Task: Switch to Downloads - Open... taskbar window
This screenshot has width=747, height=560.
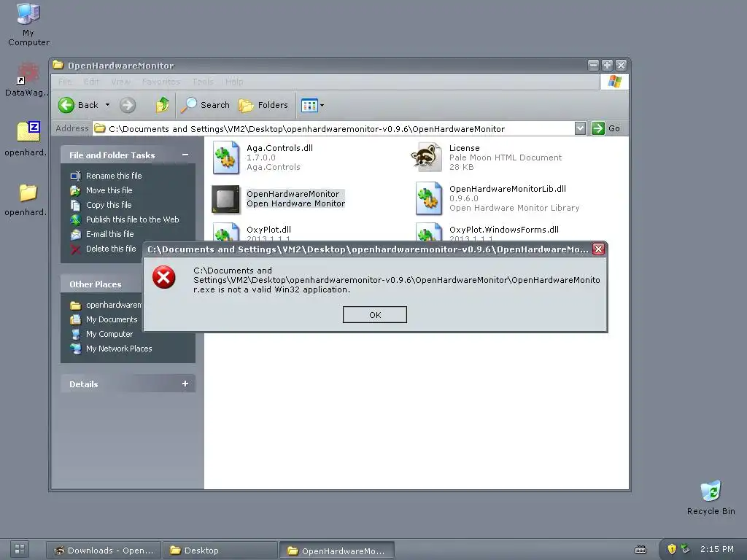Action: pos(104,551)
